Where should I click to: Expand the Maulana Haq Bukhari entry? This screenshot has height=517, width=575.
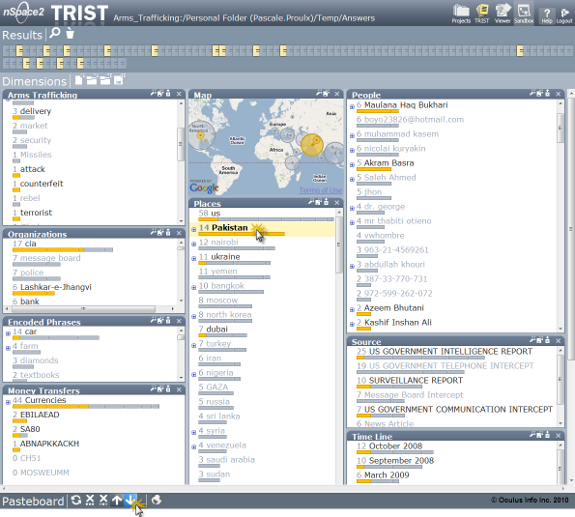click(352, 107)
